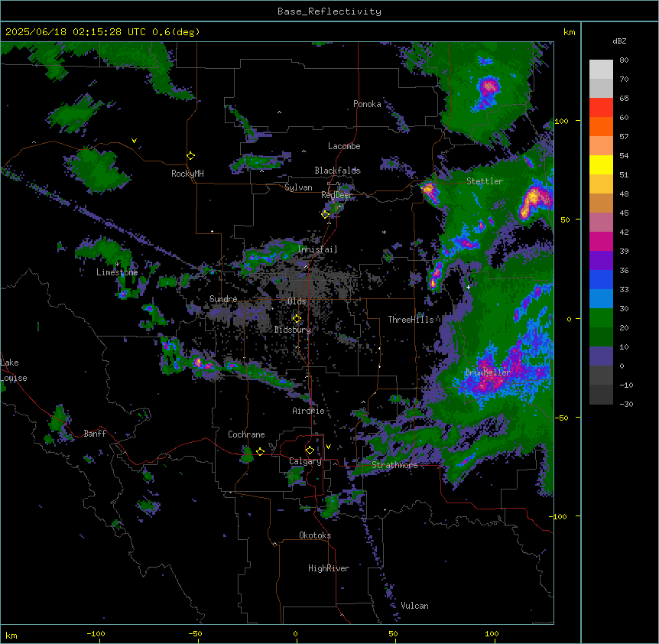Screen dimensions: 659x644
Task: Click the Sylvan town label
Action: [x=298, y=187]
